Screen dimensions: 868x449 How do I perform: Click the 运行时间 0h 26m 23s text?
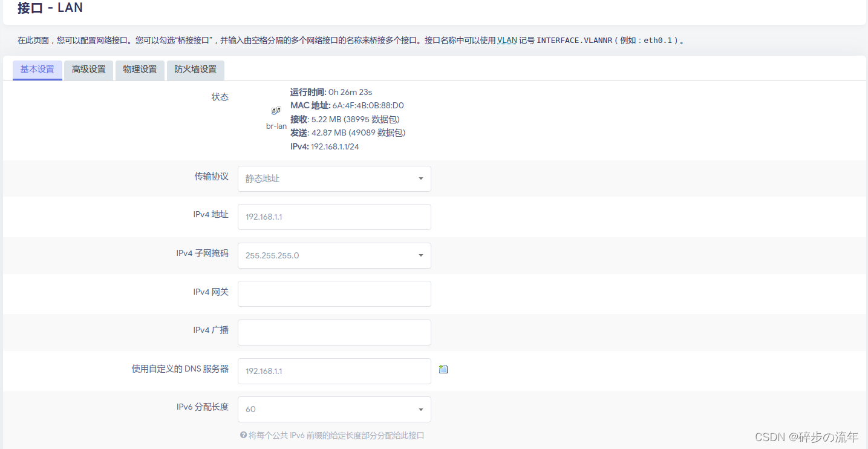331,92
